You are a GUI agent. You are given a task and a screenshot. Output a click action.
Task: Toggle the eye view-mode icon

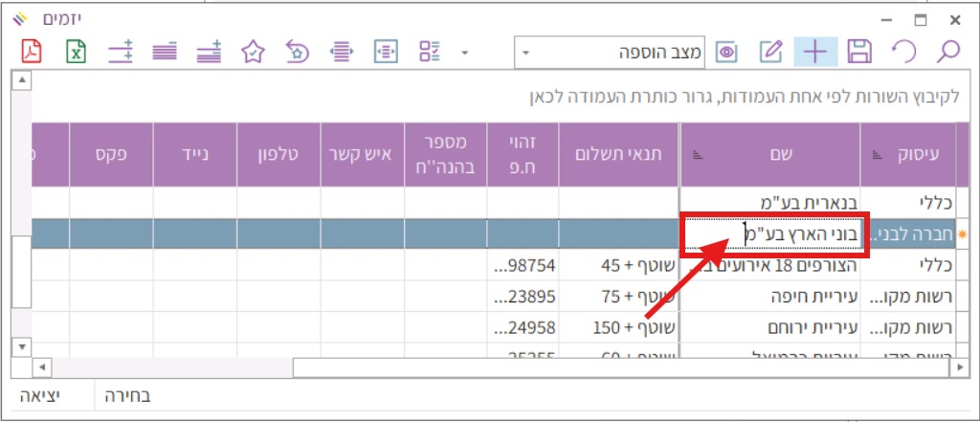(726, 53)
